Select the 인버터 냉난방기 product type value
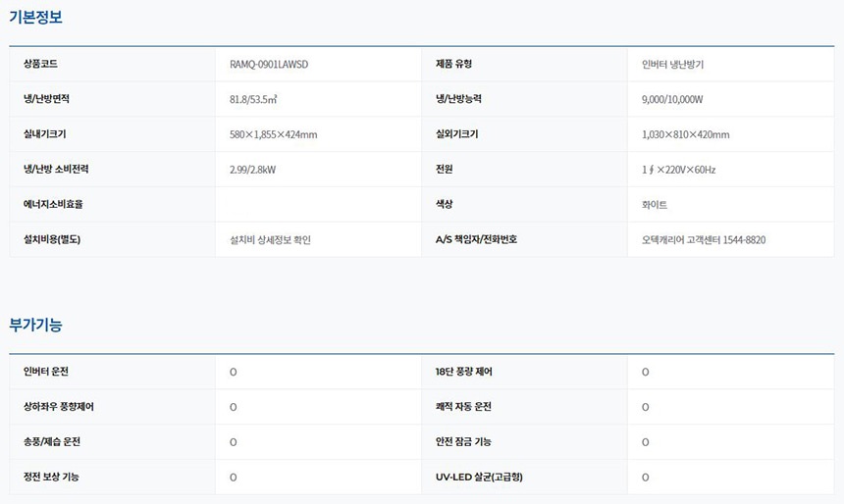Image resolution: width=844 pixels, height=504 pixels. tap(672, 65)
